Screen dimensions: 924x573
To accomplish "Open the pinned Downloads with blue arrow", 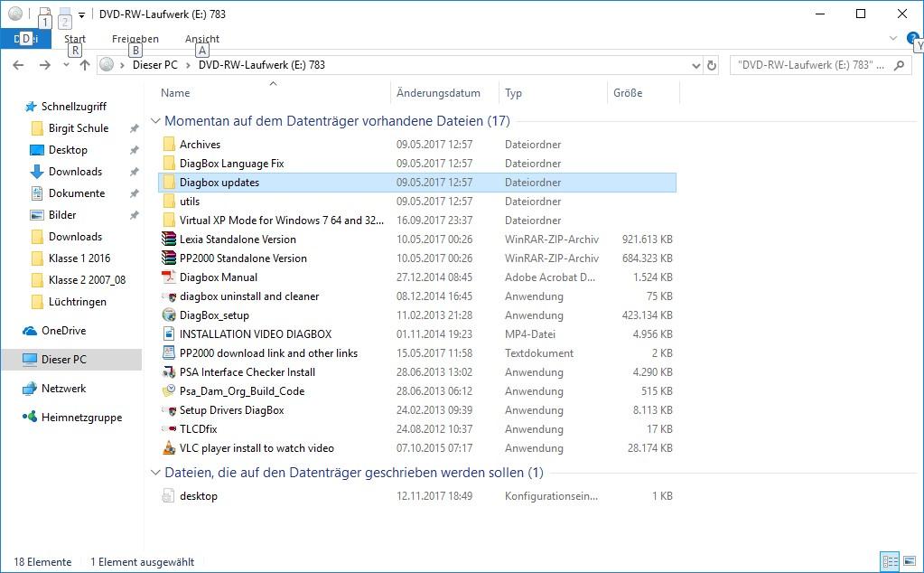I will (76, 172).
